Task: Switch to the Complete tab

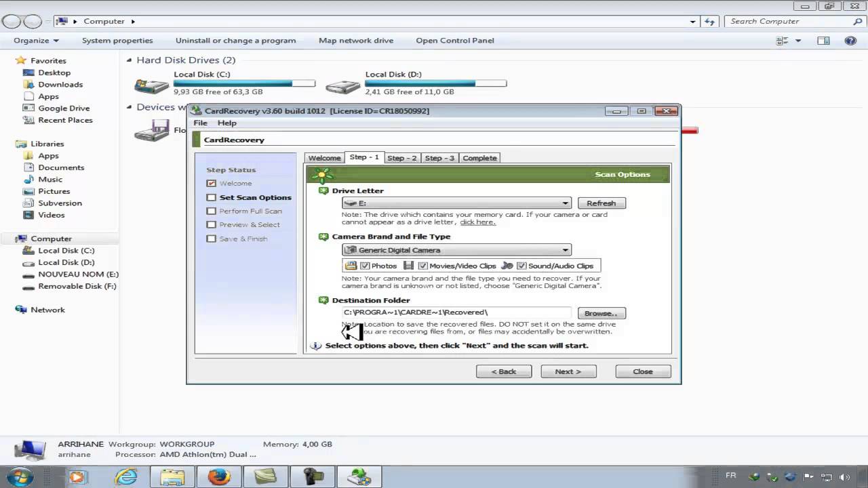Action: click(x=479, y=158)
